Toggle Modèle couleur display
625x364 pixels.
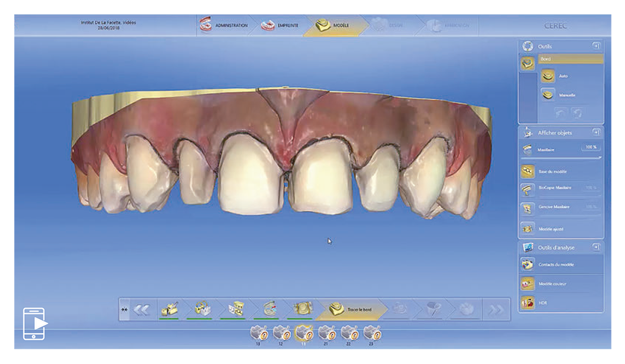click(527, 283)
